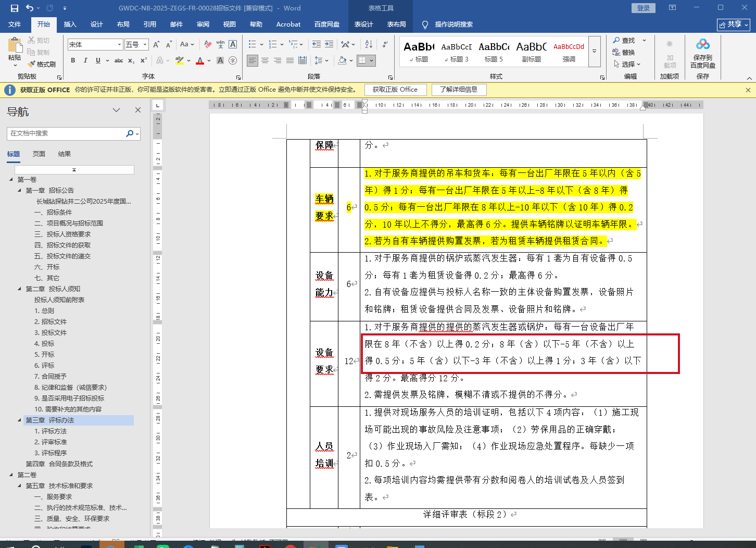Collapse the 第一章 招标公告 heading in navigation

tap(20, 191)
